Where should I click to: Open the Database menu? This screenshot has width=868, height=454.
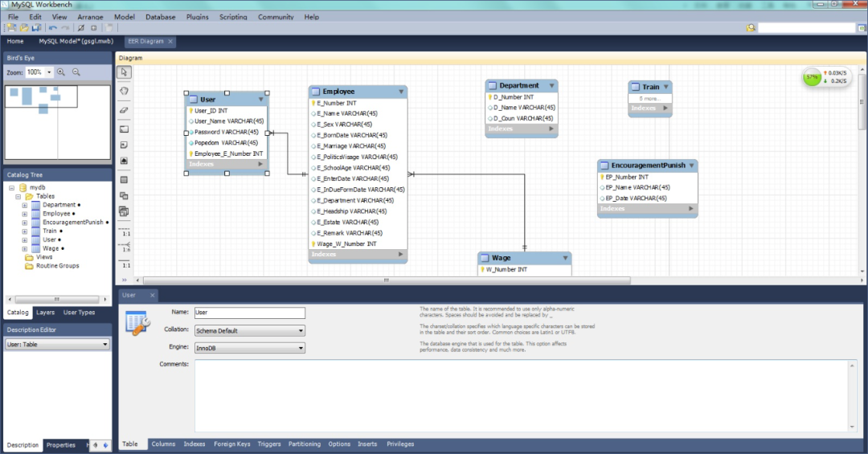(161, 17)
